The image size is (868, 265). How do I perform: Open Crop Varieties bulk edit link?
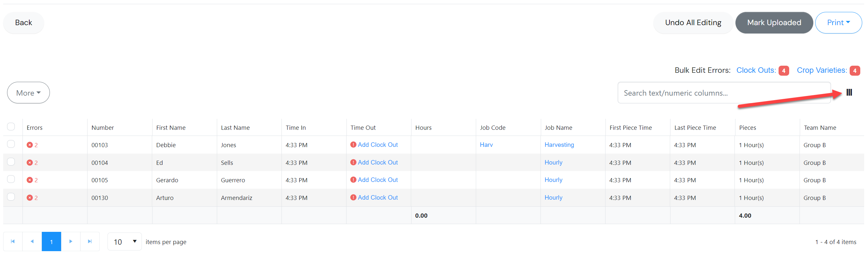coord(821,70)
